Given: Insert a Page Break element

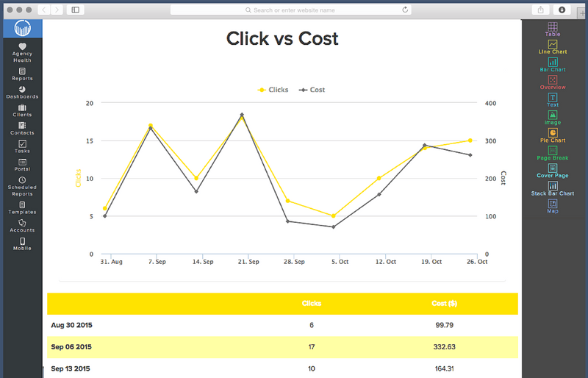Looking at the screenshot, I should tap(553, 153).
